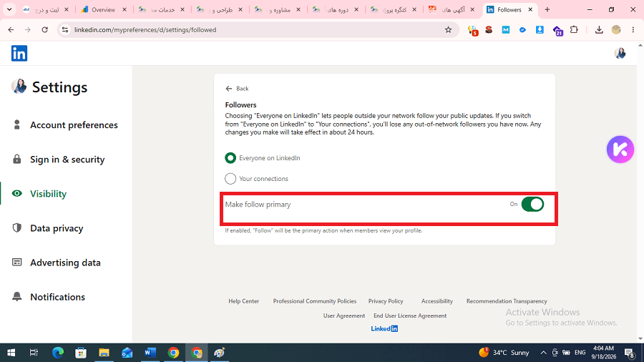
Task: Click the extension icon with red 5 badge
Action: point(473,30)
